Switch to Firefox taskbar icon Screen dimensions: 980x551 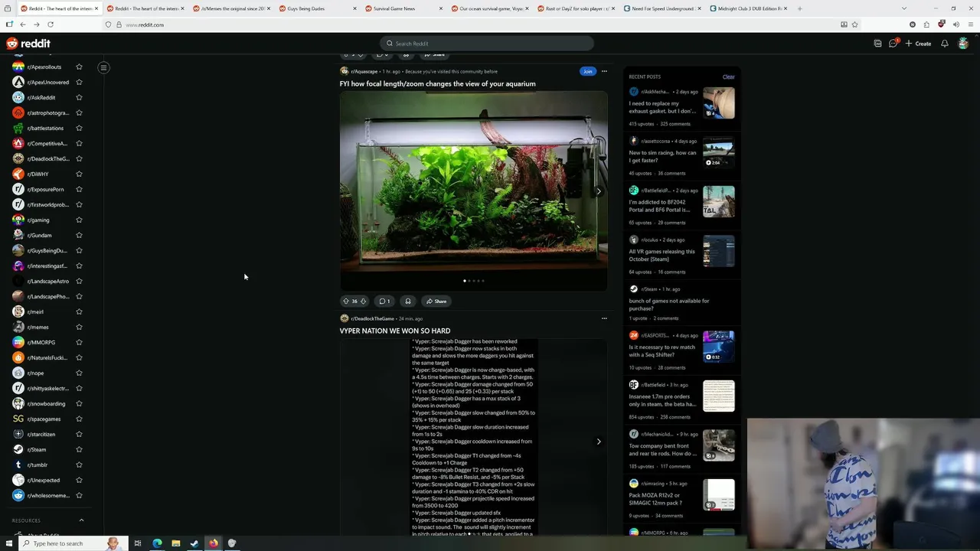coord(213,543)
